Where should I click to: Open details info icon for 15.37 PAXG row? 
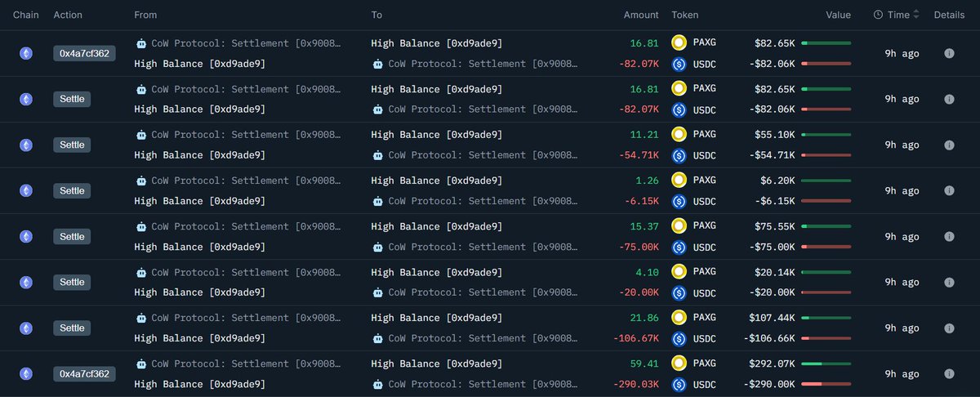(x=949, y=236)
